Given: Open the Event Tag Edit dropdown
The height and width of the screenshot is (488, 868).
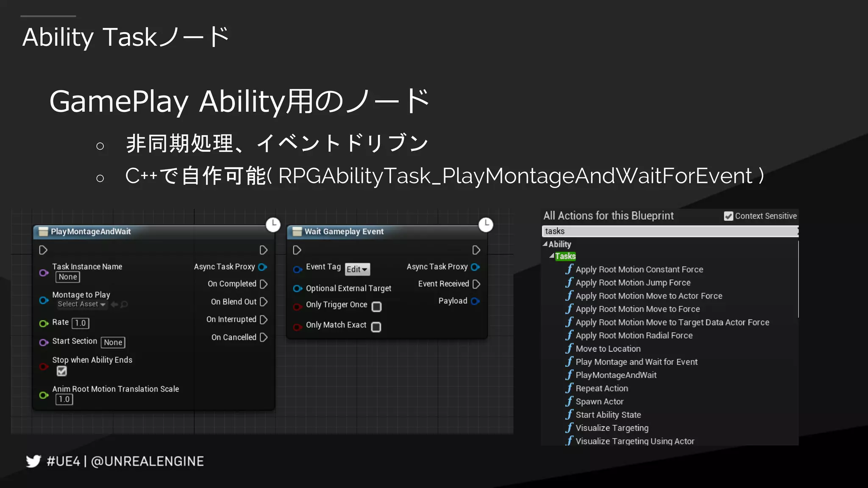Looking at the screenshot, I should [357, 269].
